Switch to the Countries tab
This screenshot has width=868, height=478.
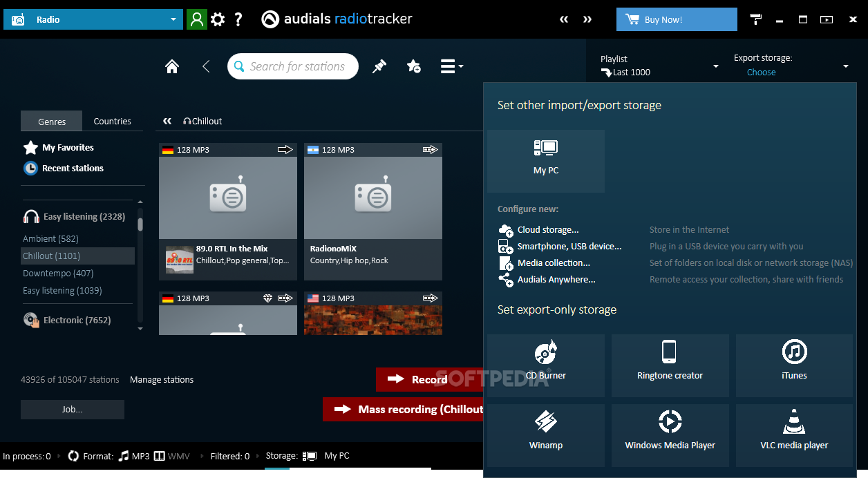113,121
